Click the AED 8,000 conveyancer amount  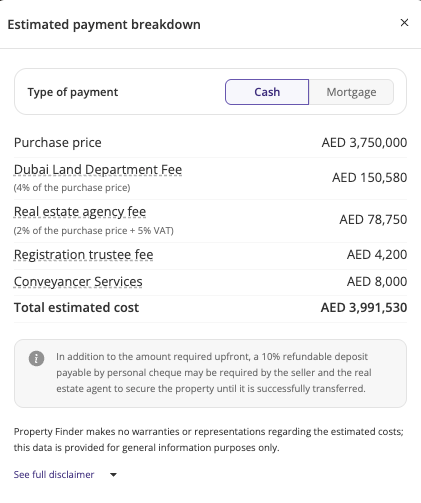(377, 282)
